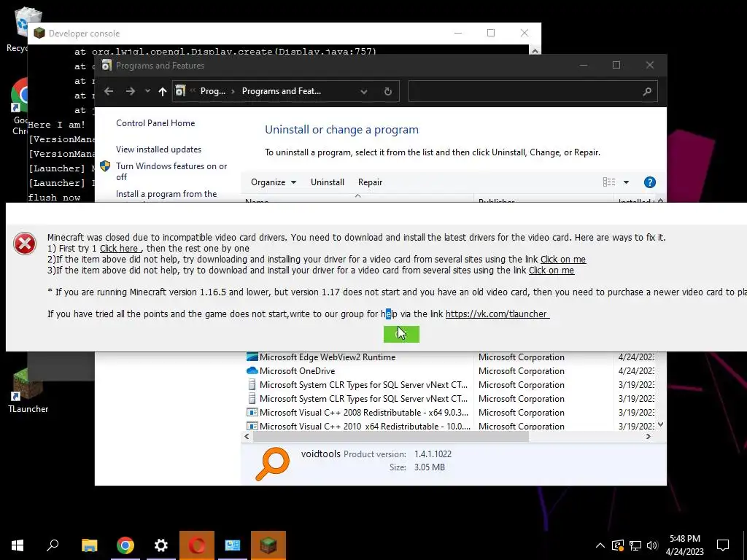
Task: Open network status tray icon
Action: 635,545
